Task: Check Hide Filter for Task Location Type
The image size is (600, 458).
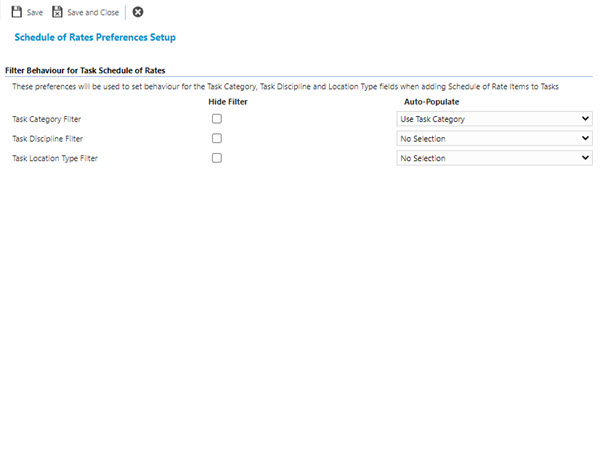Action: 217,158
